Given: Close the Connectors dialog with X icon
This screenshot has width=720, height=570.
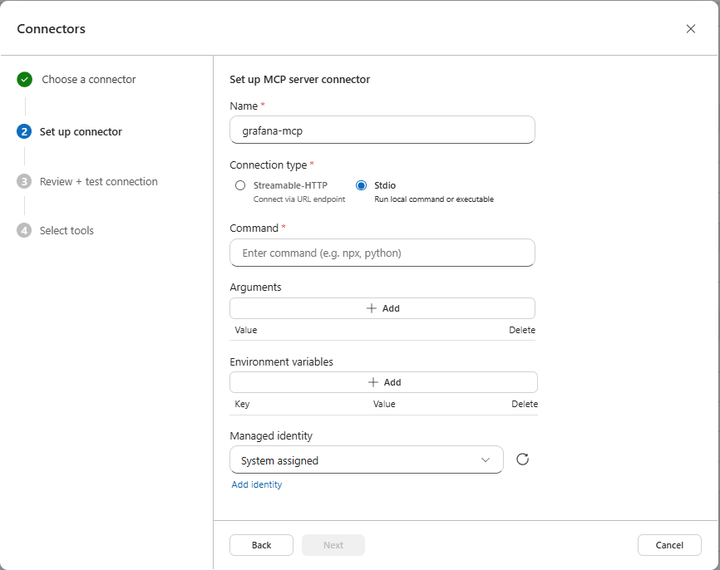Looking at the screenshot, I should coord(690,29).
